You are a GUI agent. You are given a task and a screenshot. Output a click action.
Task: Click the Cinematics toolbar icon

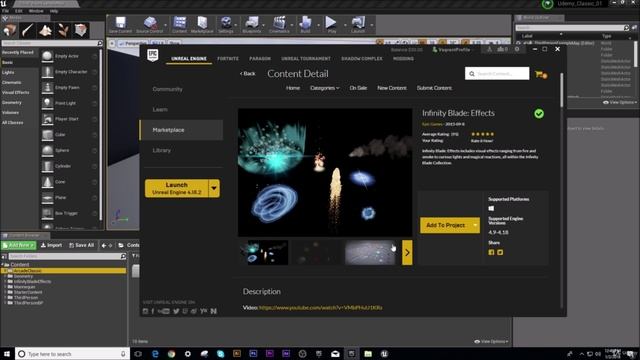coord(279,24)
